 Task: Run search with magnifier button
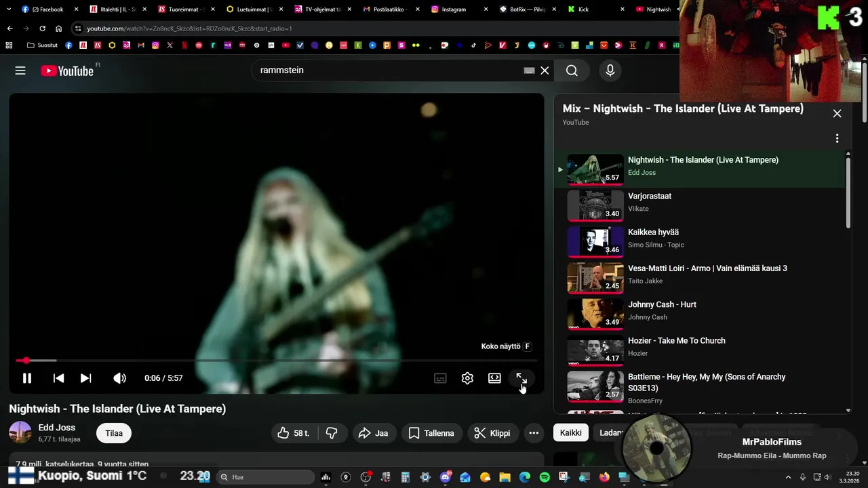[x=572, y=70]
